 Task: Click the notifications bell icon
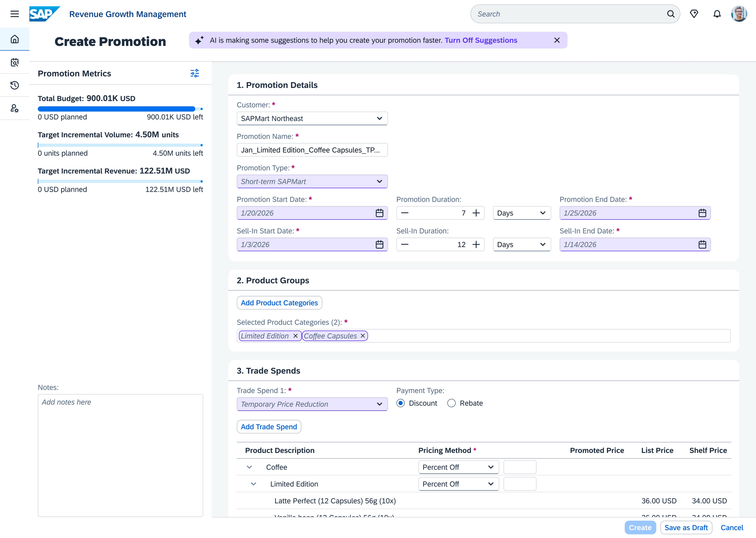[x=716, y=14]
